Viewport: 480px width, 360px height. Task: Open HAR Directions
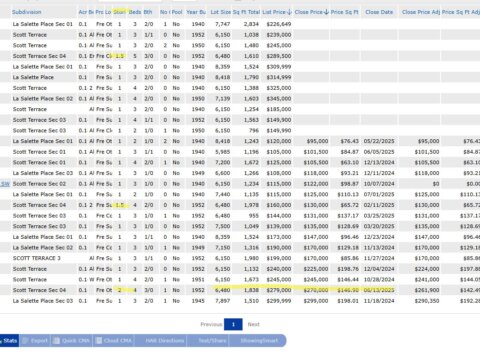coord(164,341)
